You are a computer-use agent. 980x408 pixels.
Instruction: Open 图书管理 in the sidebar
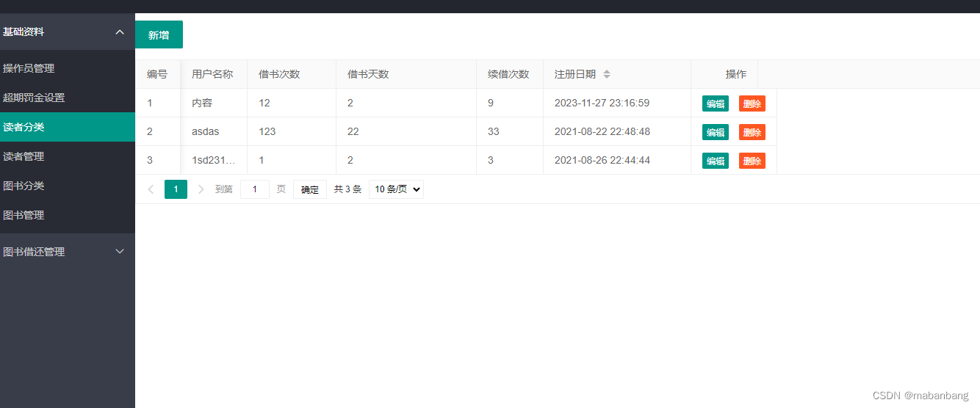68,215
